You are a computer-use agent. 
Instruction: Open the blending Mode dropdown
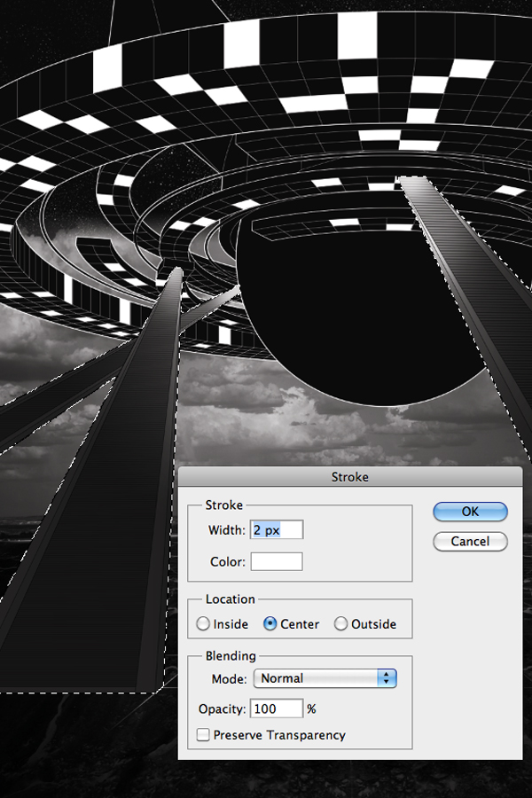pyautogui.click(x=325, y=678)
